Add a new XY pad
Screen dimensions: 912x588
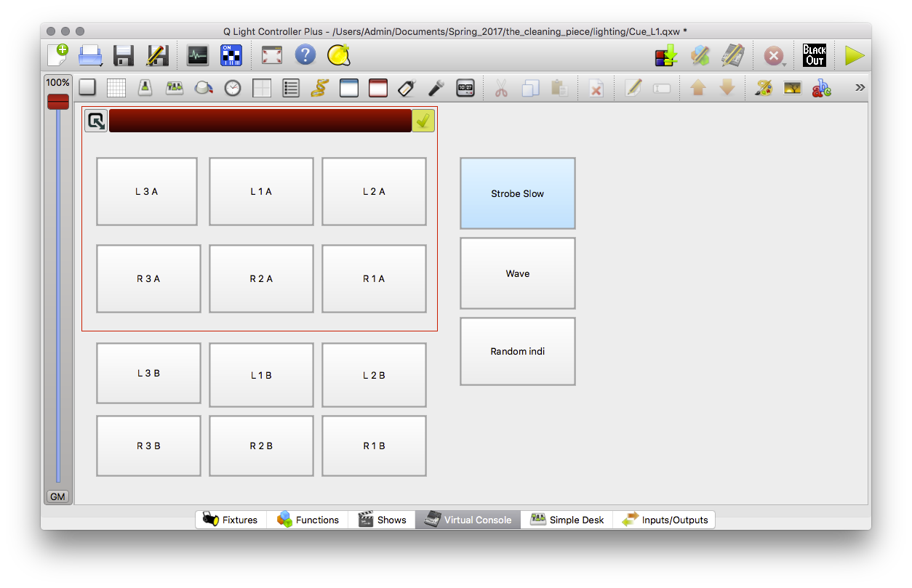pos(262,88)
